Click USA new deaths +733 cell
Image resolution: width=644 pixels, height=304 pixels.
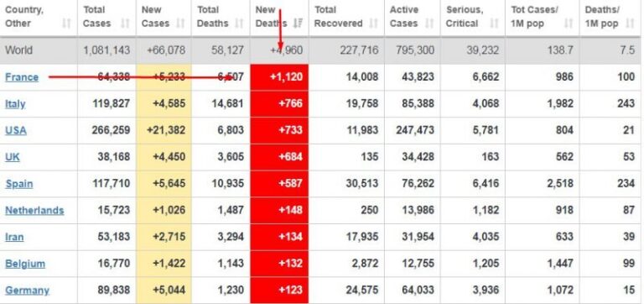(279, 130)
